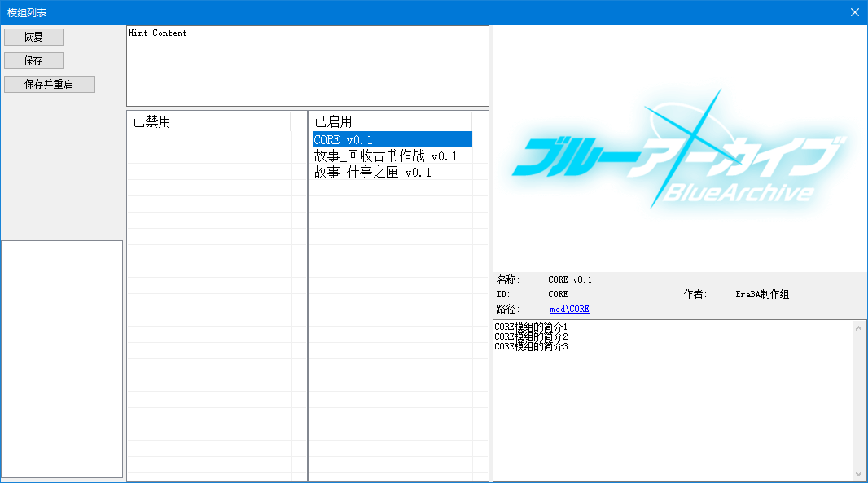
Task: Click inside the Hint Content text box
Action: [307, 69]
